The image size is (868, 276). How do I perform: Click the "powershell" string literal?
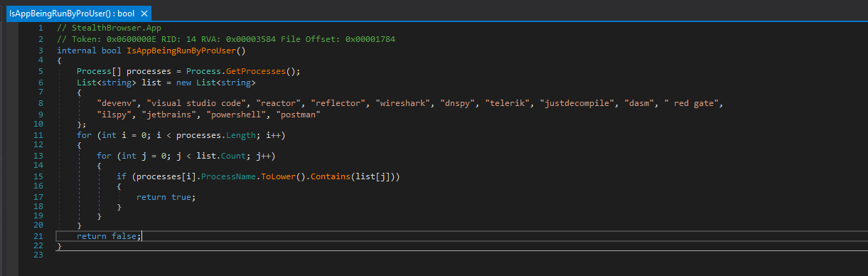coord(235,114)
